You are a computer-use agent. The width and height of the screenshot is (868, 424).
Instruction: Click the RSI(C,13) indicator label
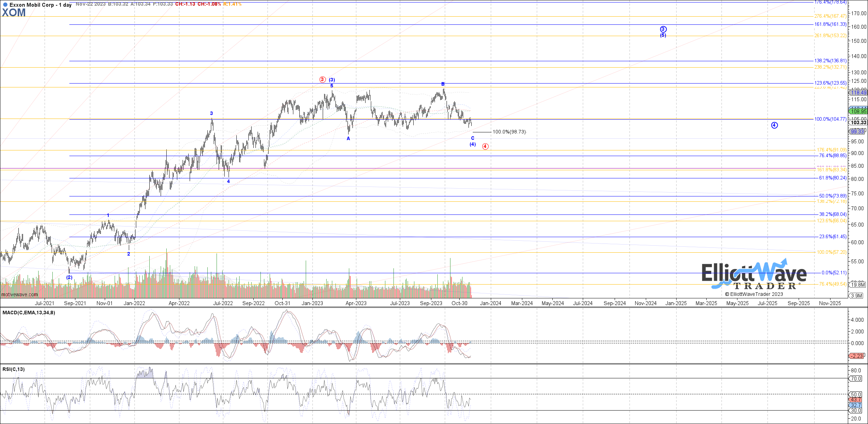[13, 369]
